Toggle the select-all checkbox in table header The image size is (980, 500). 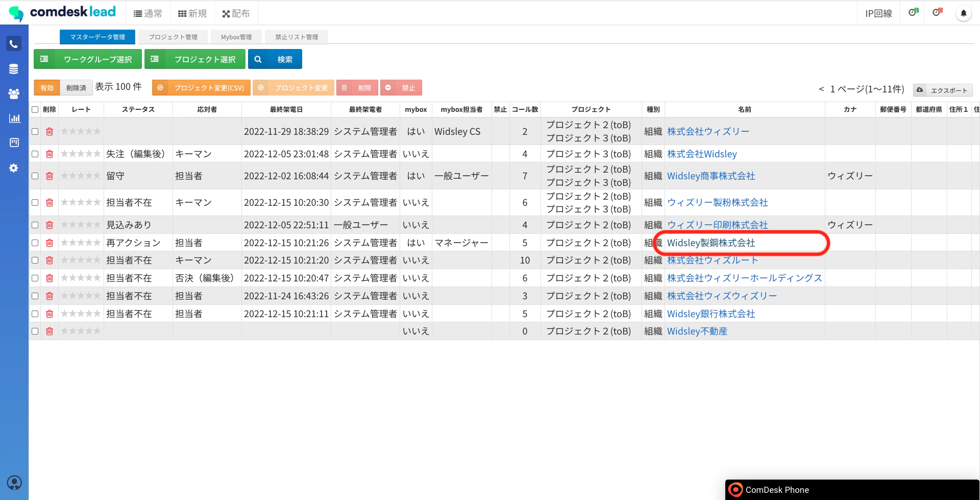pos(35,109)
